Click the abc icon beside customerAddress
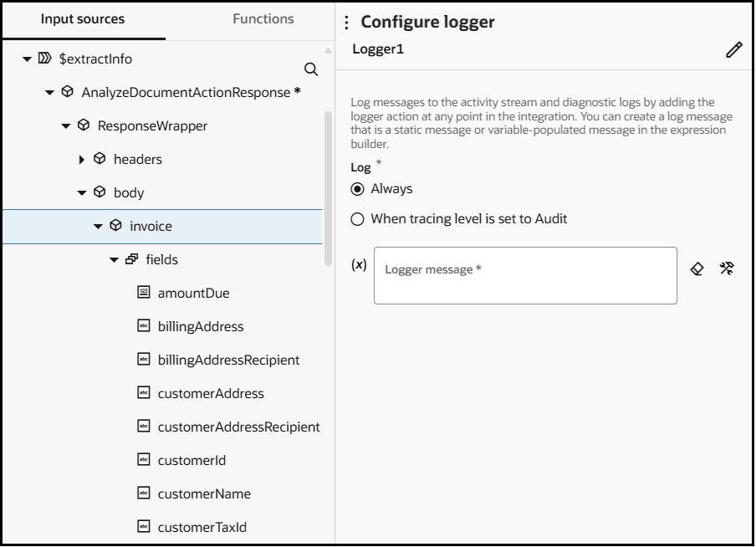This screenshot has height=547, width=756. [x=144, y=392]
